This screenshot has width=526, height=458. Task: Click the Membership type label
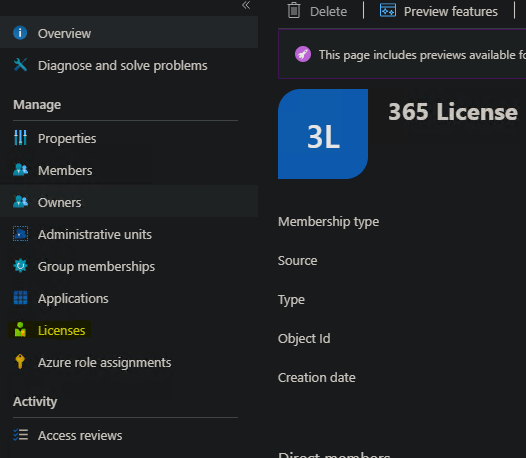click(328, 221)
